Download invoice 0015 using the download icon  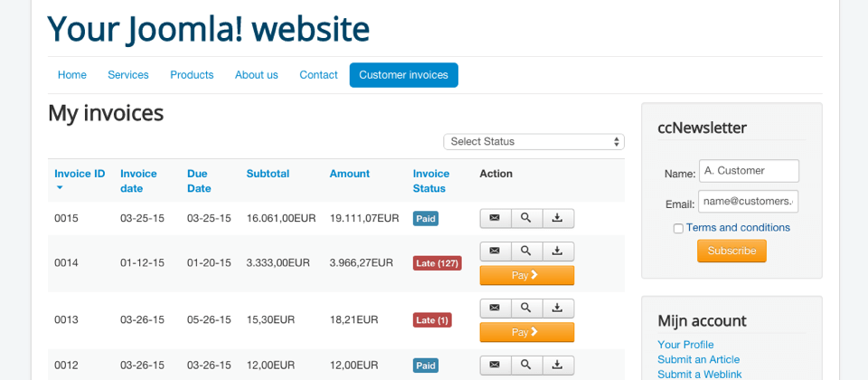[558, 218]
